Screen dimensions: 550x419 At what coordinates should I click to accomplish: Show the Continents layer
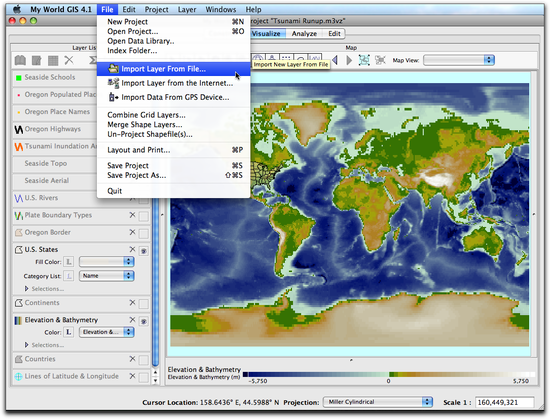click(x=143, y=304)
